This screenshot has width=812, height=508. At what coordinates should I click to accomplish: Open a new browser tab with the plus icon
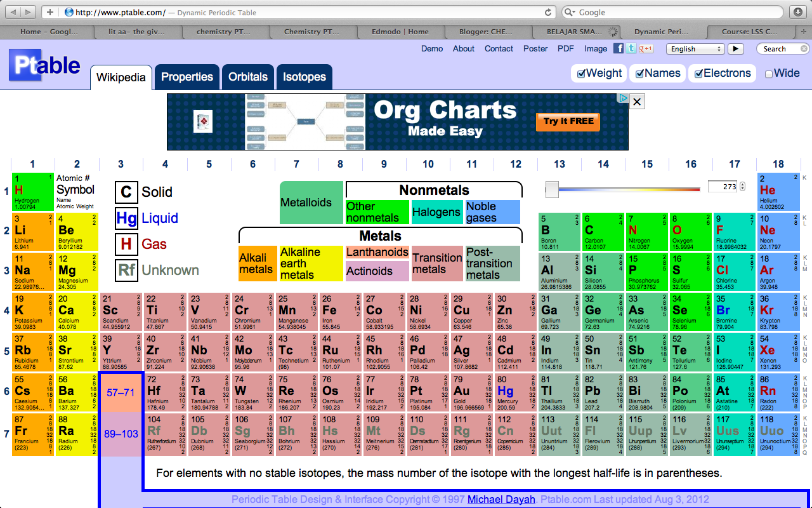(49, 11)
